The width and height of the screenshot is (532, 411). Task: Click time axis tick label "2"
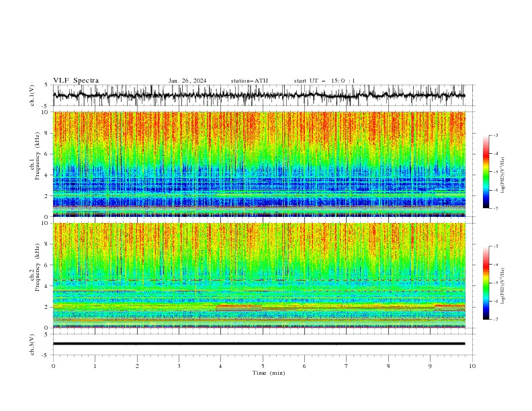[137, 366]
